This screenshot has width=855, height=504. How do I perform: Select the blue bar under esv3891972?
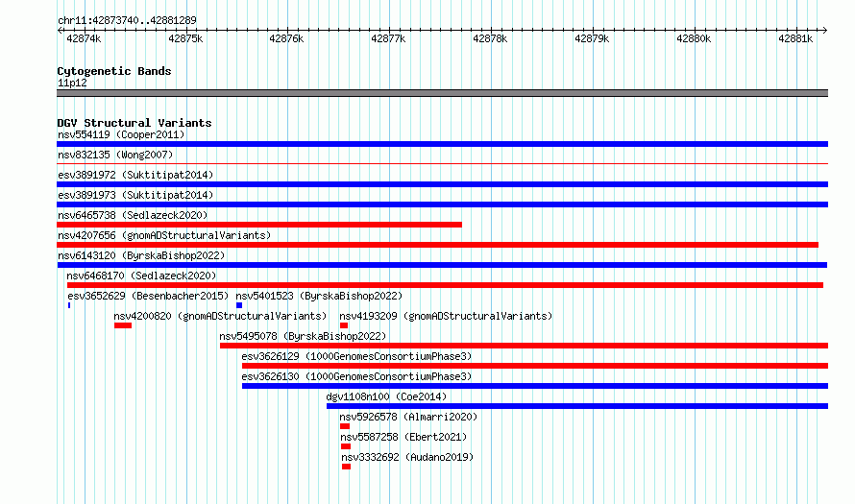point(442,184)
